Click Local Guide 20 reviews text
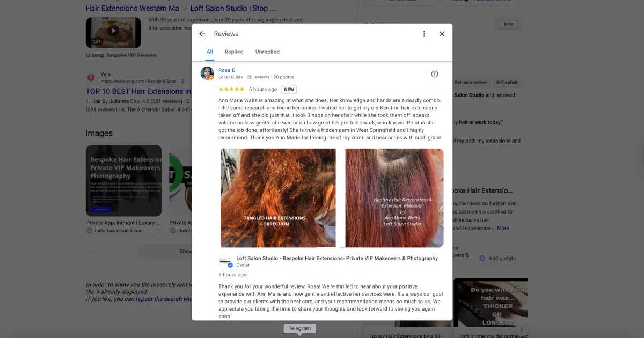The height and width of the screenshot is (338, 644). click(x=257, y=77)
